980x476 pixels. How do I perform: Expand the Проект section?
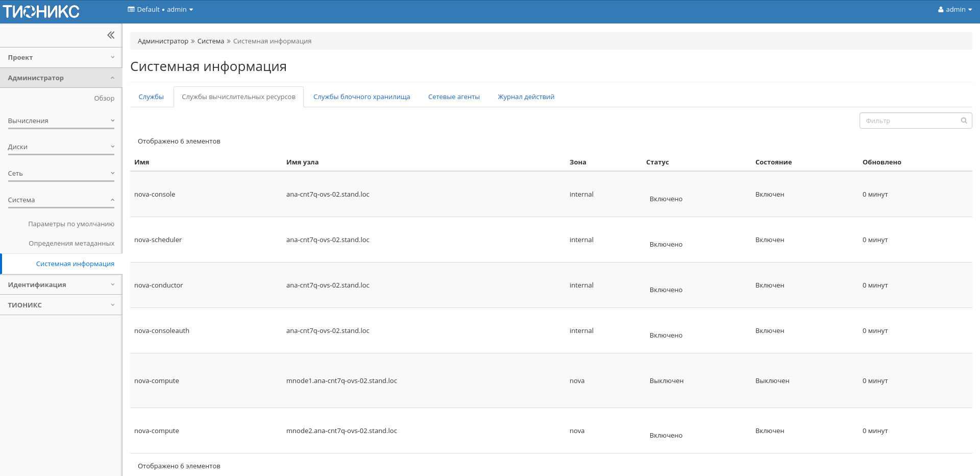click(x=61, y=58)
